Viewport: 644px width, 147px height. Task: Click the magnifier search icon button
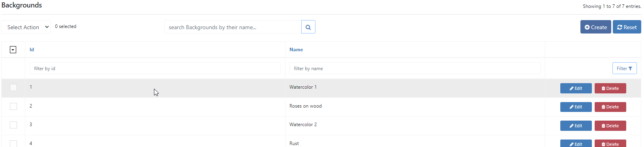coord(308,27)
